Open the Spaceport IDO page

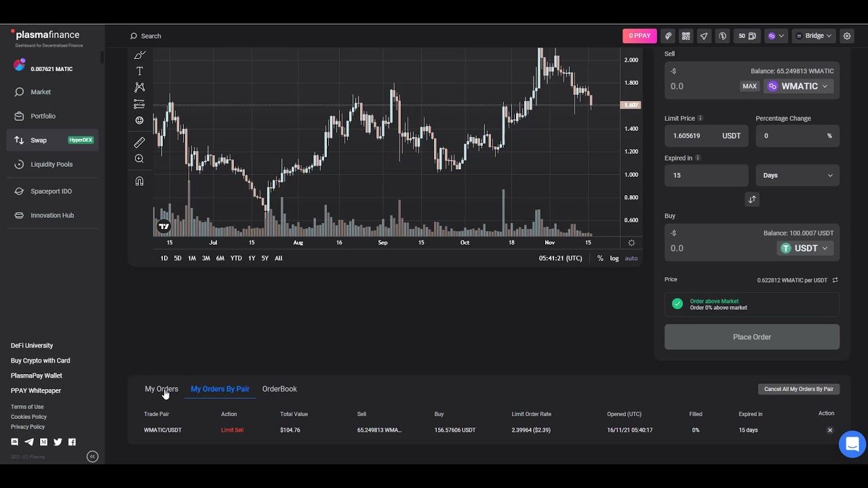tap(52, 191)
